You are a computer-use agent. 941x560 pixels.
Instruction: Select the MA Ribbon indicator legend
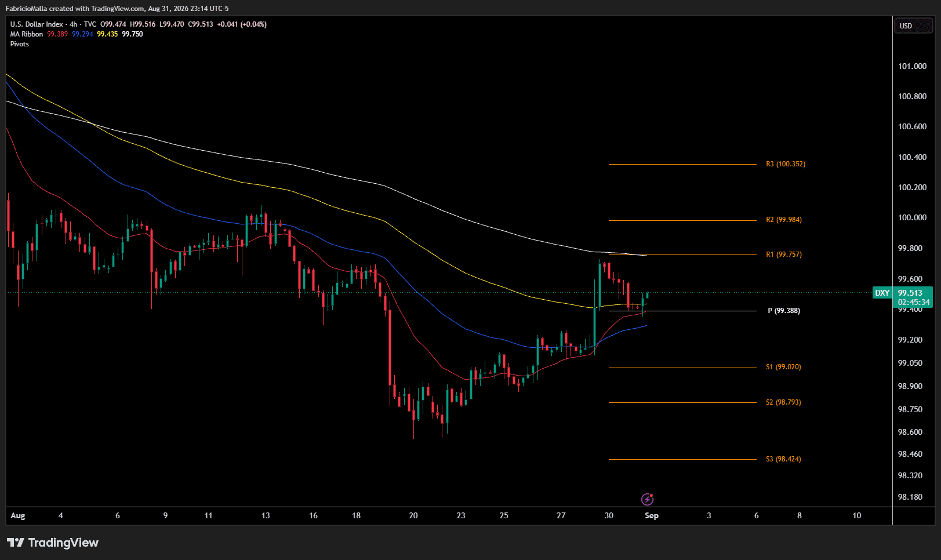click(27, 34)
